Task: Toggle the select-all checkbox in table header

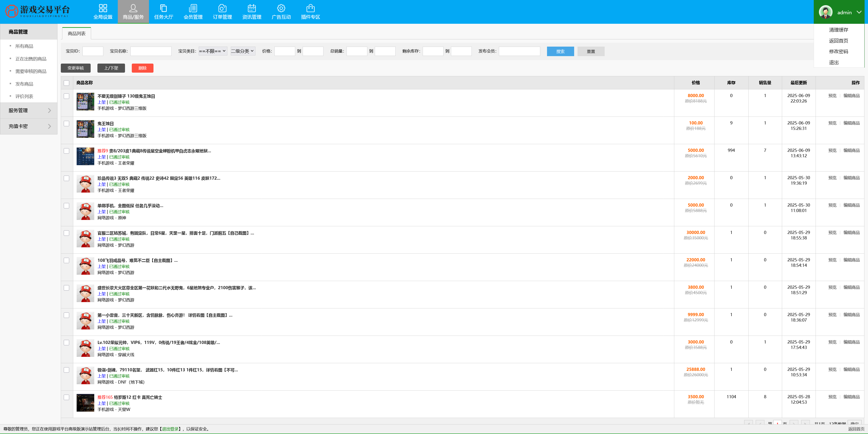Action: 66,83
